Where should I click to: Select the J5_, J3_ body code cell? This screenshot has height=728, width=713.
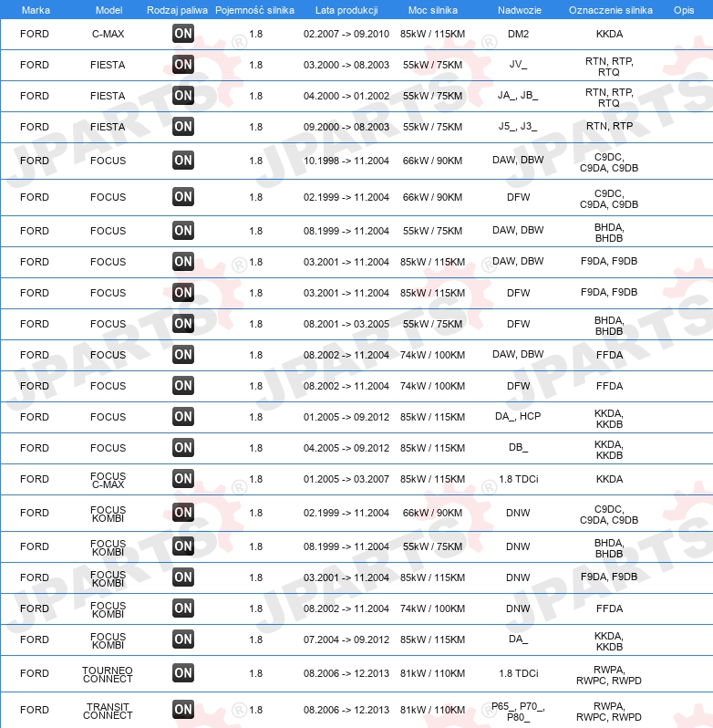pyautogui.click(x=518, y=126)
